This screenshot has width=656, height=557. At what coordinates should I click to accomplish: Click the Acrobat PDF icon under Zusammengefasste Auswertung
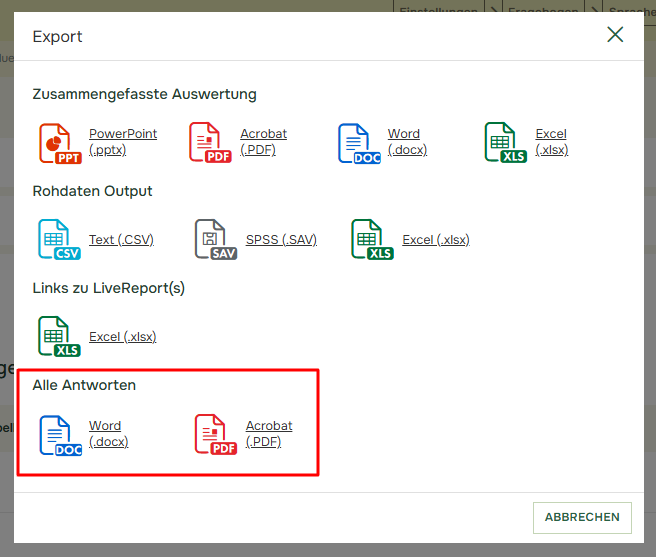coord(210,143)
